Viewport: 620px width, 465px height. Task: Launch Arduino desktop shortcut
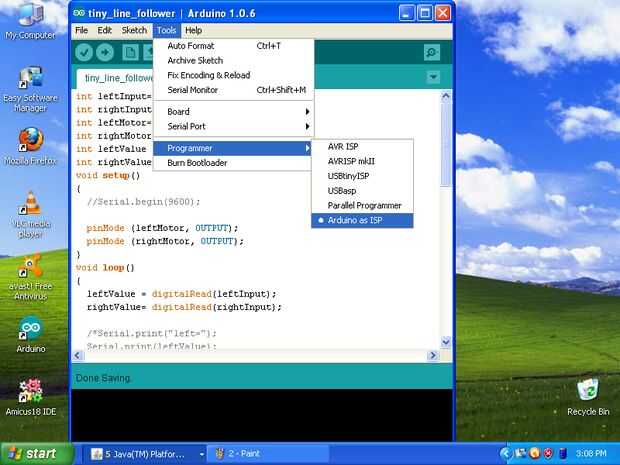click(x=30, y=334)
